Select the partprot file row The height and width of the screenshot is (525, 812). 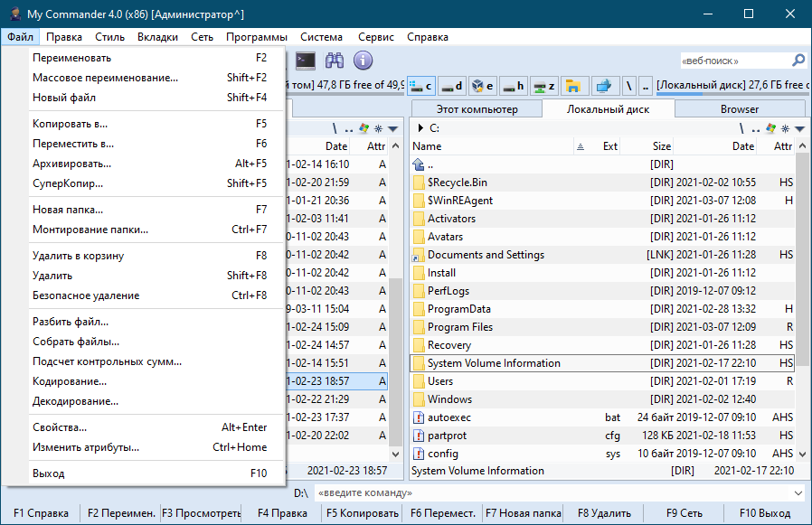coord(603,436)
